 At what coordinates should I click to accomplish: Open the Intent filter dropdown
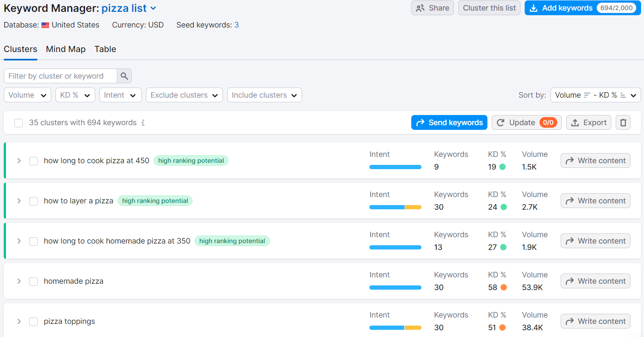pyautogui.click(x=121, y=95)
